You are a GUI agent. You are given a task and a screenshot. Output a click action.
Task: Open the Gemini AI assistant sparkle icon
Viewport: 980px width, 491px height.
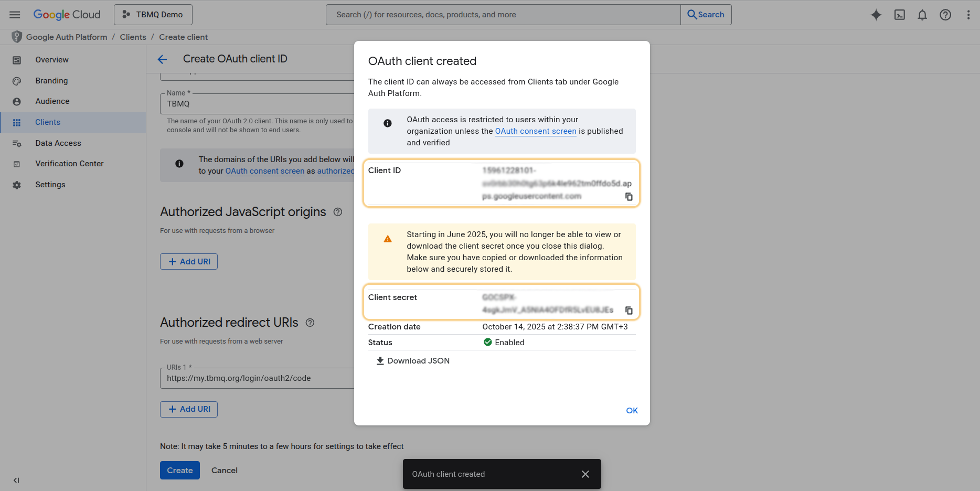876,15
